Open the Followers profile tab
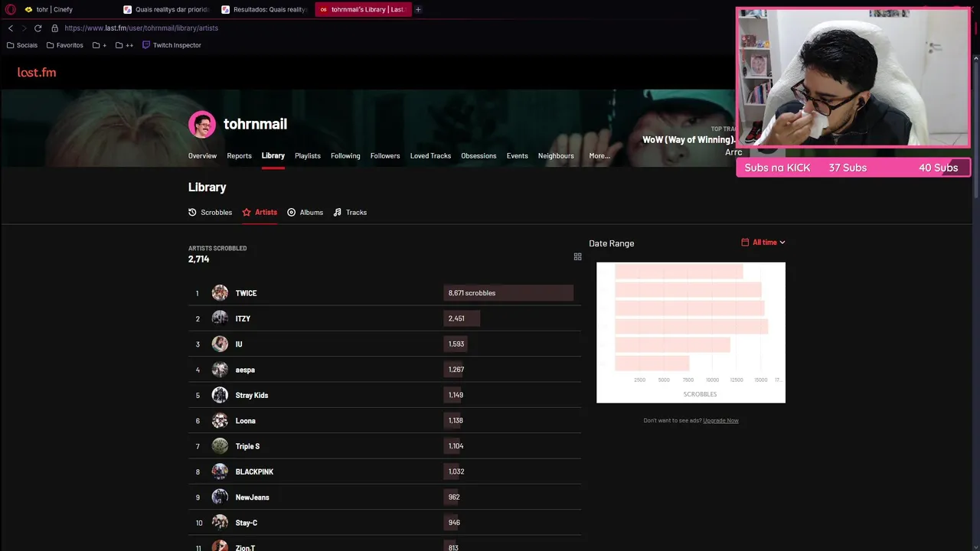This screenshot has height=551, width=980. (x=385, y=156)
